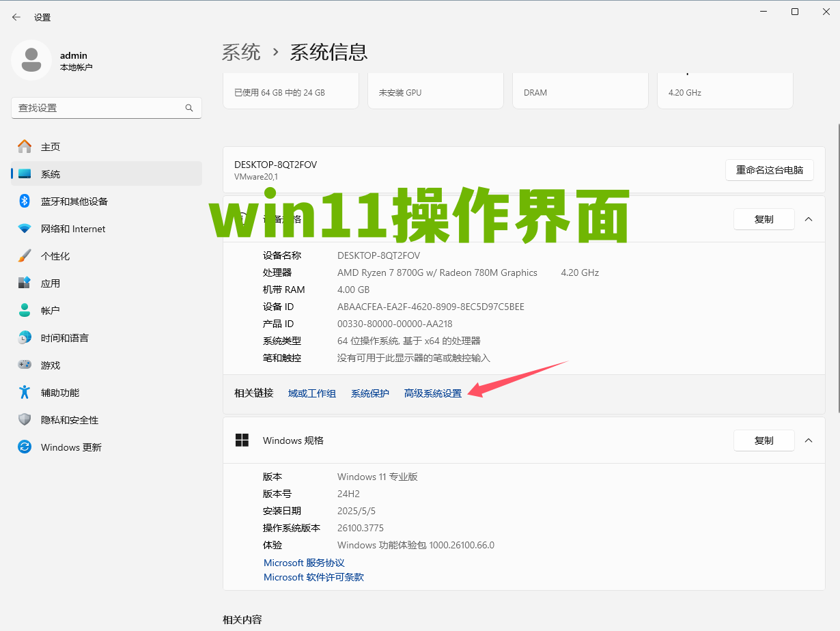Click the Network Wi-Fi icon

25,229
